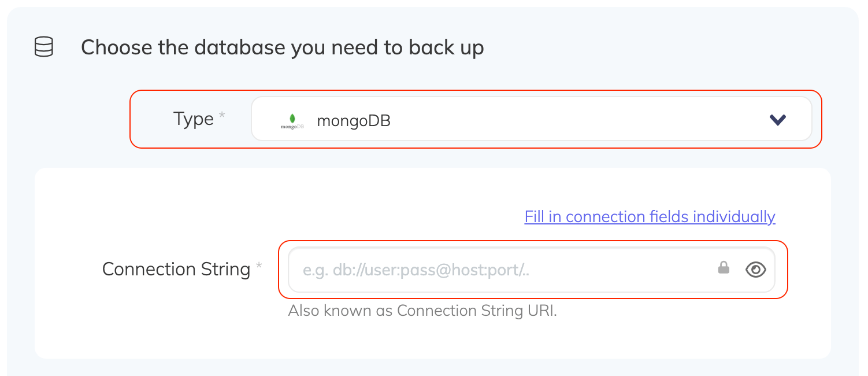
Task: Focus the Connection String input field
Action: (491, 270)
